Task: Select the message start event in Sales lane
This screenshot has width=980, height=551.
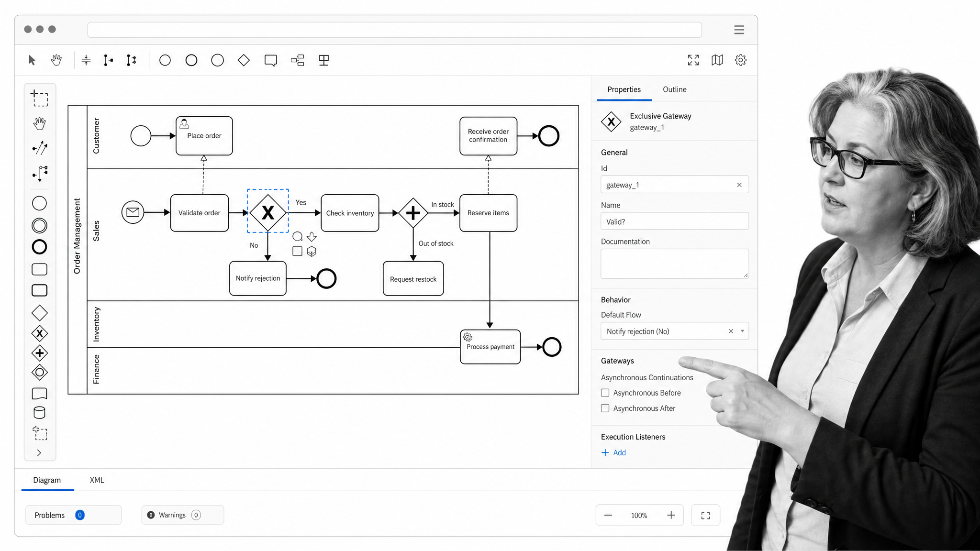Action: 133,212
